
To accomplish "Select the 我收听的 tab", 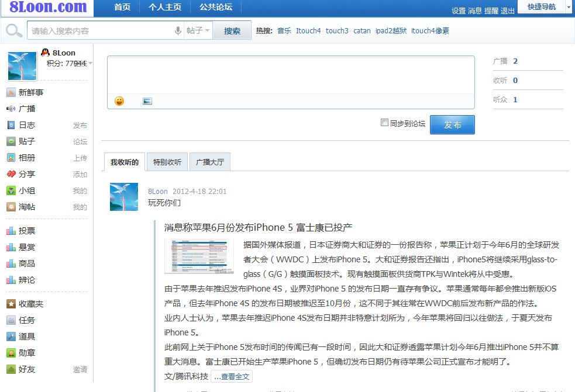I will [x=125, y=162].
